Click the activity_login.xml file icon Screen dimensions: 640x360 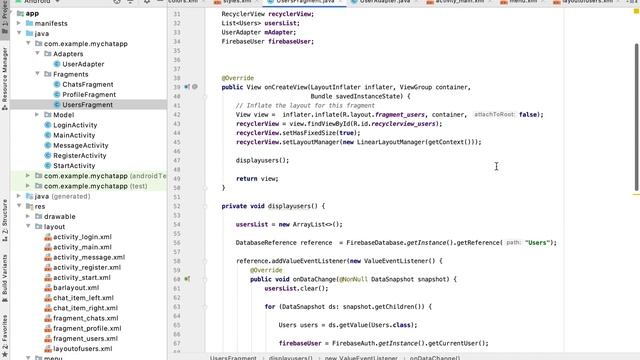[x=48, y=237]
